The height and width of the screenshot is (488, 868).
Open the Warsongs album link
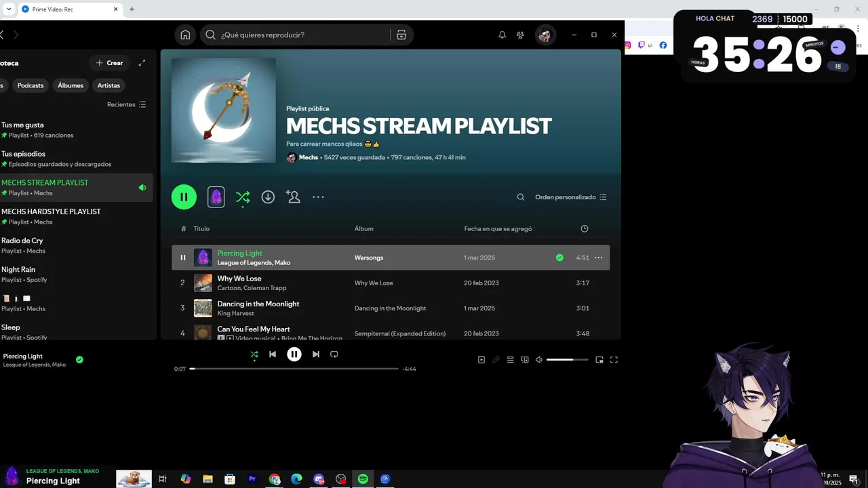click(x=369, y=258)
